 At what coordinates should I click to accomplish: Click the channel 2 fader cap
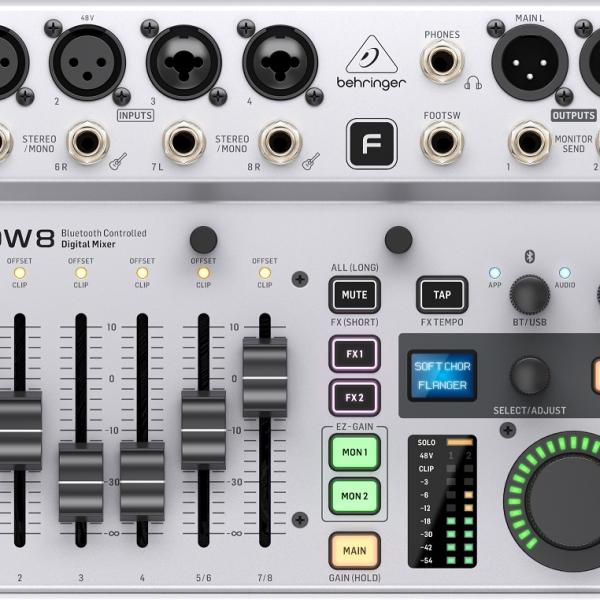20,430
